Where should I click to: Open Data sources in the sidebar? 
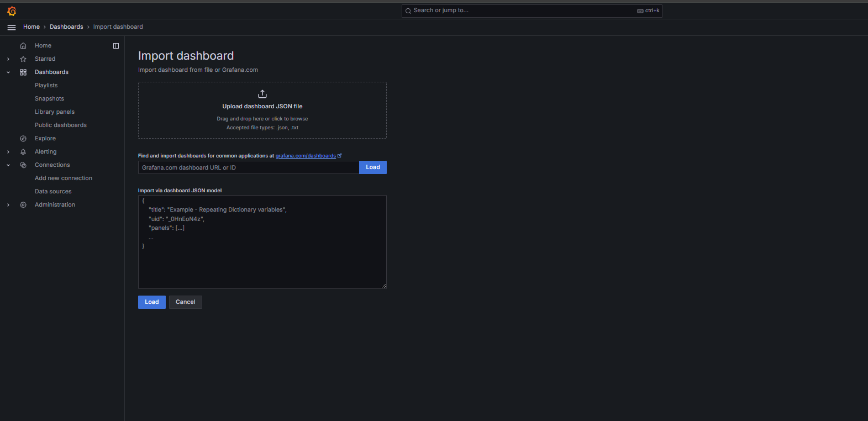[53, 192]
